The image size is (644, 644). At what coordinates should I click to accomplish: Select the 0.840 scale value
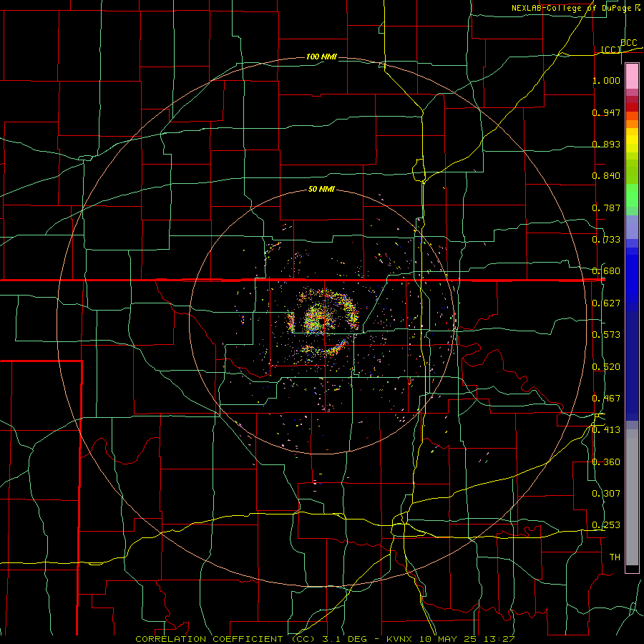(606, 176)
